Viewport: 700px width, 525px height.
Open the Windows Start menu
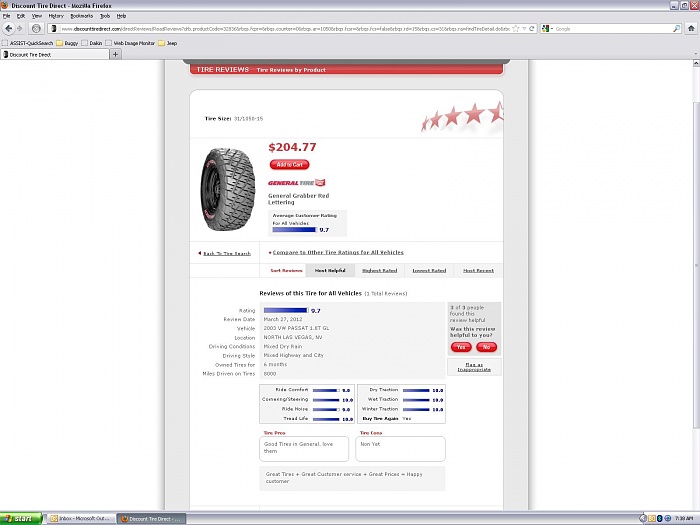click(x=21, y=519)
